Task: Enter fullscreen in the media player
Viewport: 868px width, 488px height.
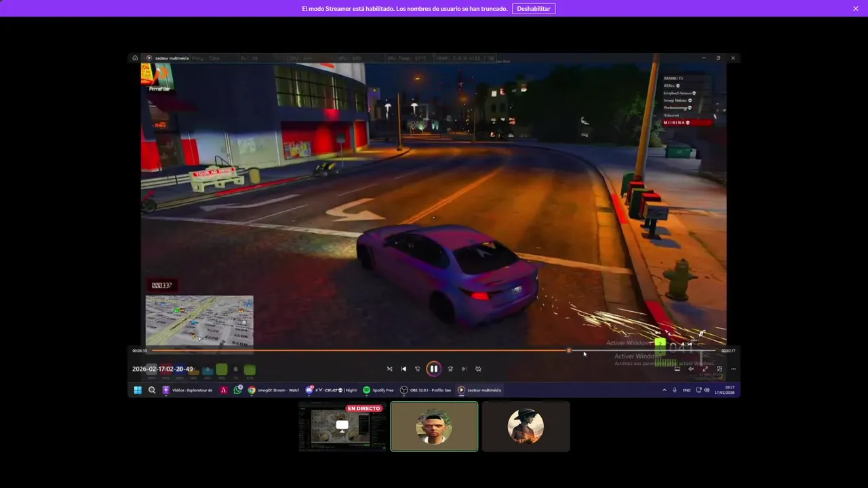Action: point(705,369)
